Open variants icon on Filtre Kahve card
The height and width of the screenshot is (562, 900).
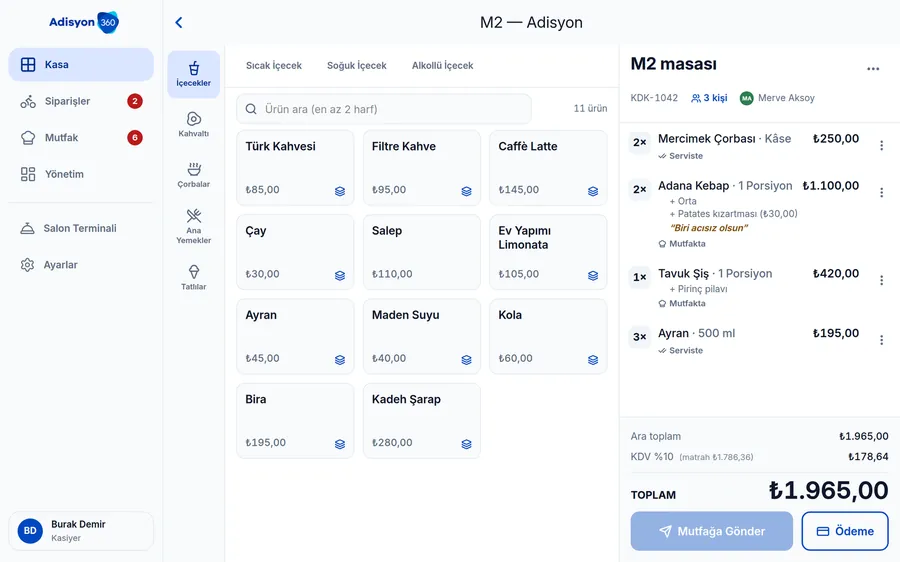click(x=466, y=191)
